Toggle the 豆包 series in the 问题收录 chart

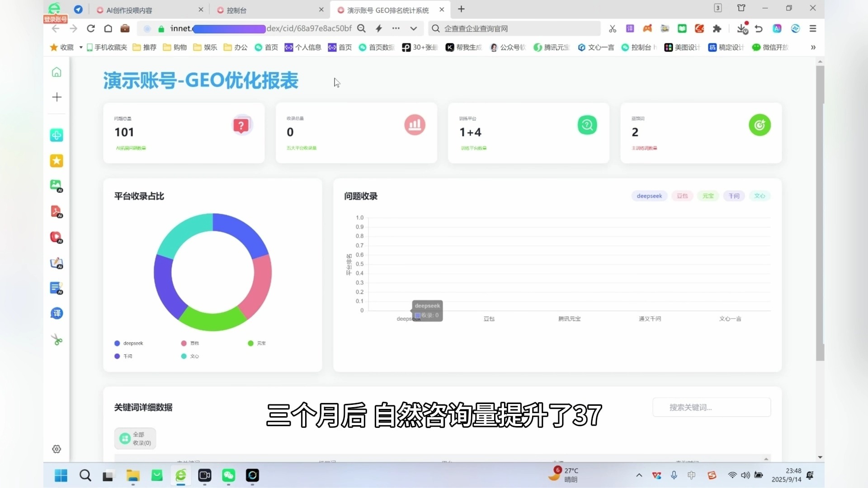(x=682, y=196)
